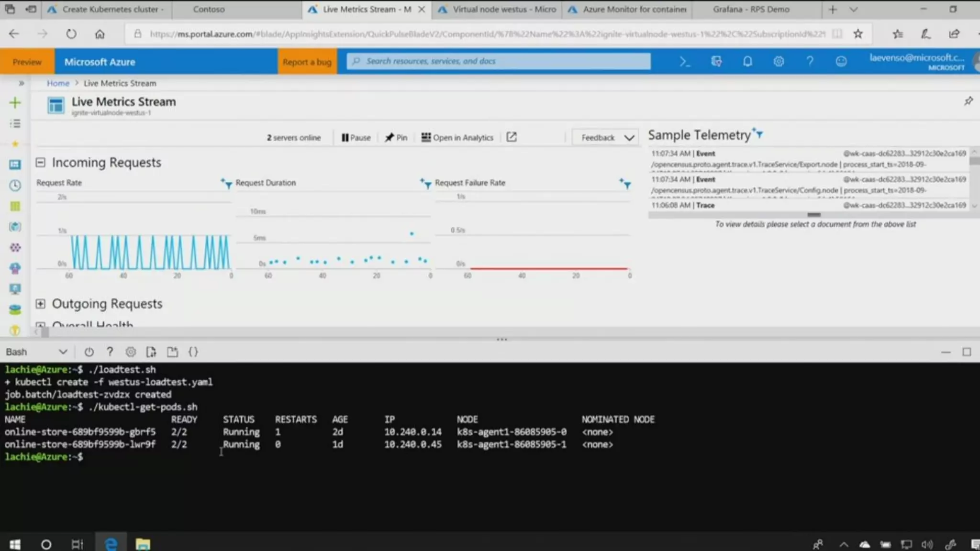980x551 pixels.
Task: Click the Create a resource plus icon
Action: pyautogui.click(x=15, y=103)
